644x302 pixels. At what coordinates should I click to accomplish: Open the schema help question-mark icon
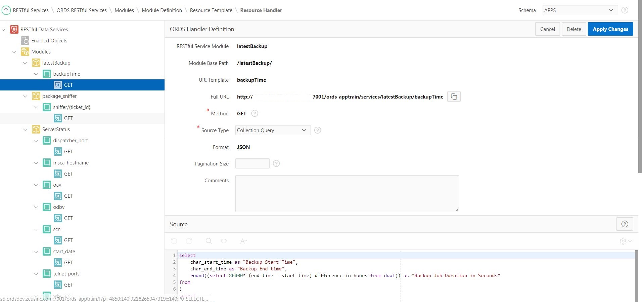point(625,10)
